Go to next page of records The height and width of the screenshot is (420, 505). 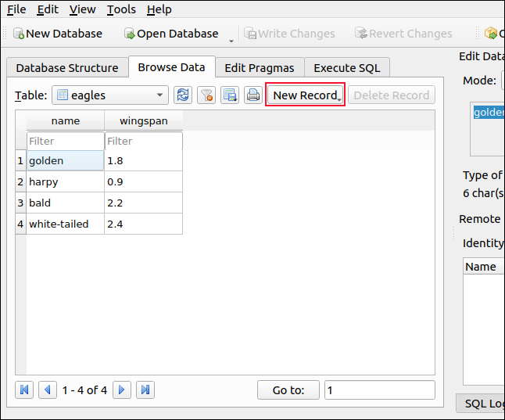121,389
